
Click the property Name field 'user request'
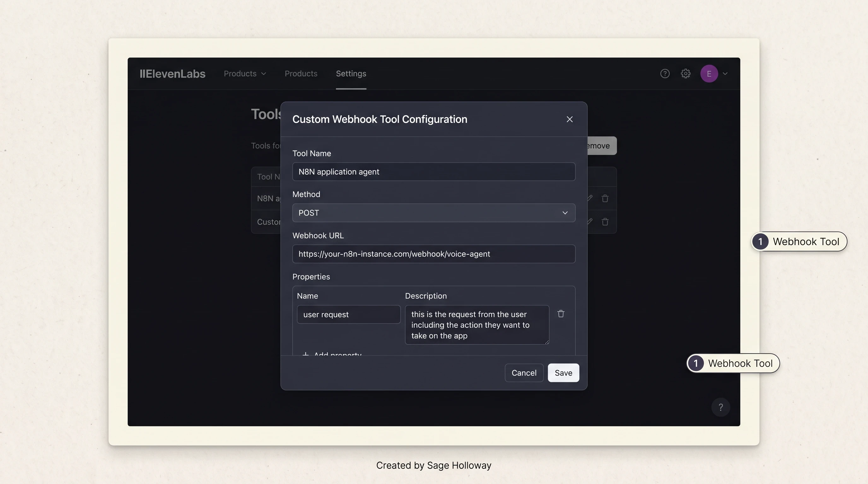tap(349, 314)
